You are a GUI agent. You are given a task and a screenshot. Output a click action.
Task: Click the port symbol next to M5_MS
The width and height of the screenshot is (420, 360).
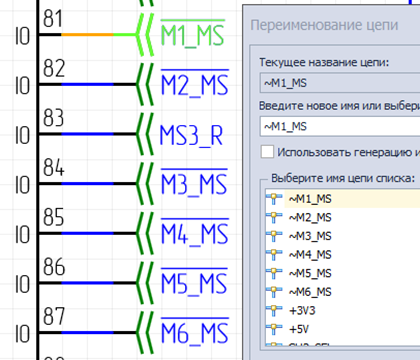tap(145, 283)
